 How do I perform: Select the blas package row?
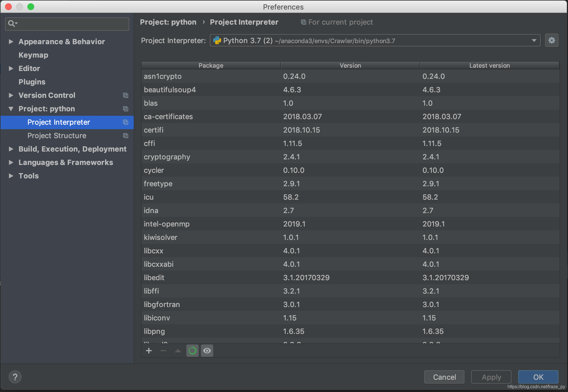[x=350, y=103]
